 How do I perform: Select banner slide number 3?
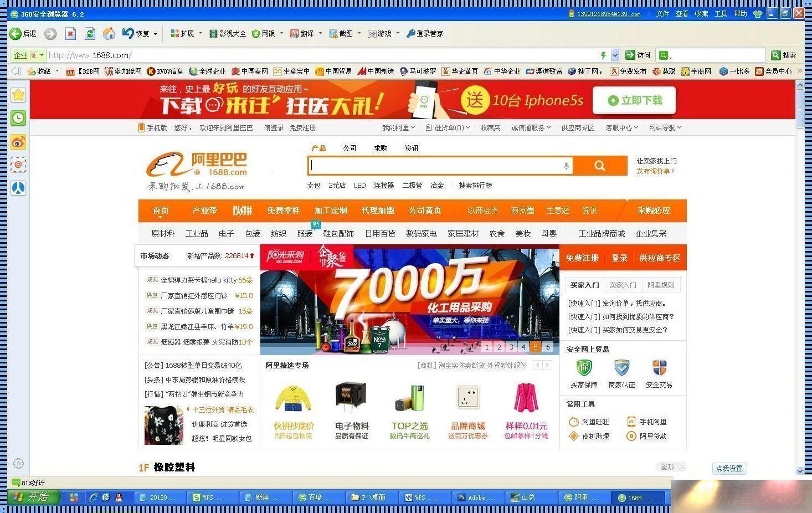[511, 347]
